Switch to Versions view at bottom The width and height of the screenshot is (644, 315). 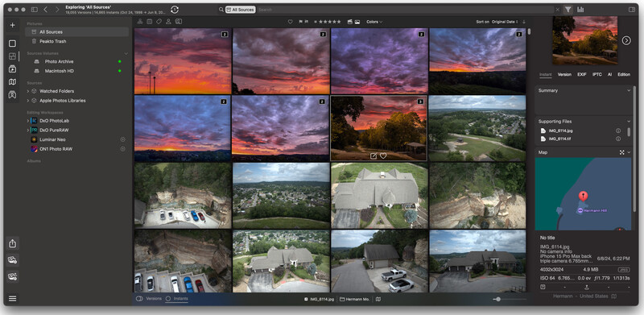pos(150,299)
